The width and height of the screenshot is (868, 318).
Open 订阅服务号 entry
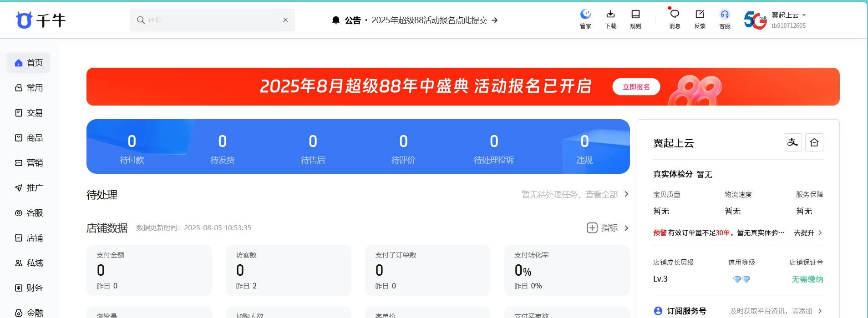[686, 311]
